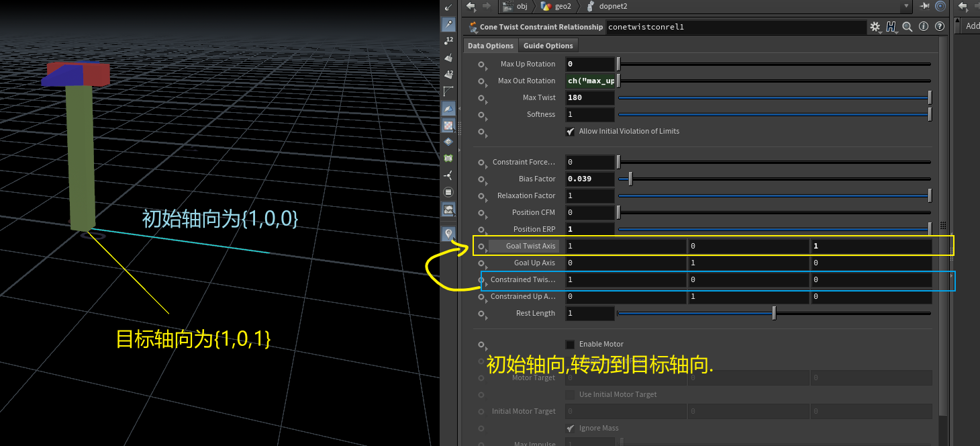Enable the Motor checkbox
The height and width of the screenshot is (446, 980).
point(569,344)
